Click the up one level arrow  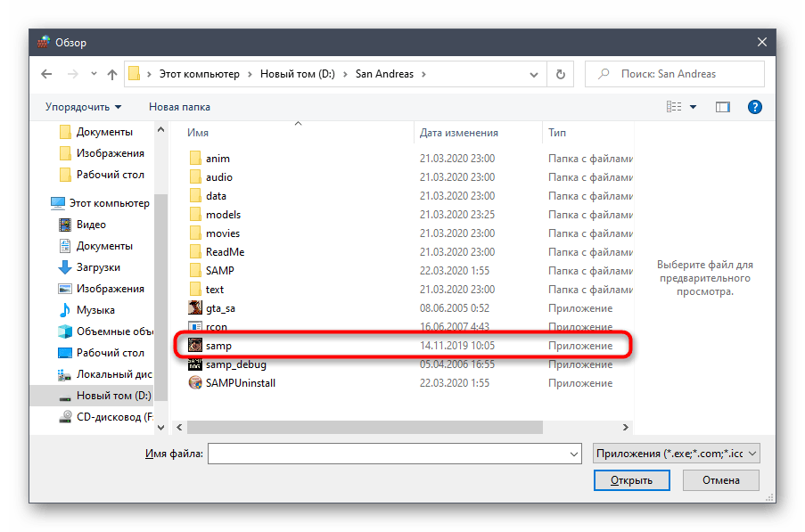112,74
